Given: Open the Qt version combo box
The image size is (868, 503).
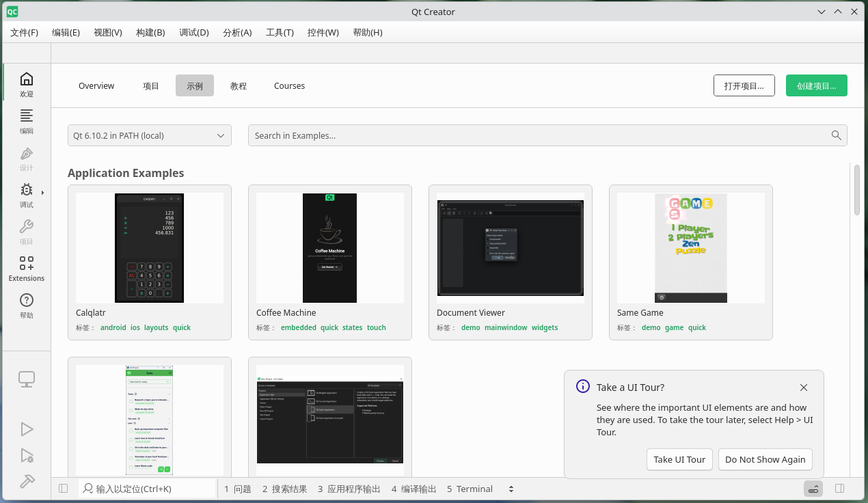Looking at the screenshot, I should click(150, 135).
